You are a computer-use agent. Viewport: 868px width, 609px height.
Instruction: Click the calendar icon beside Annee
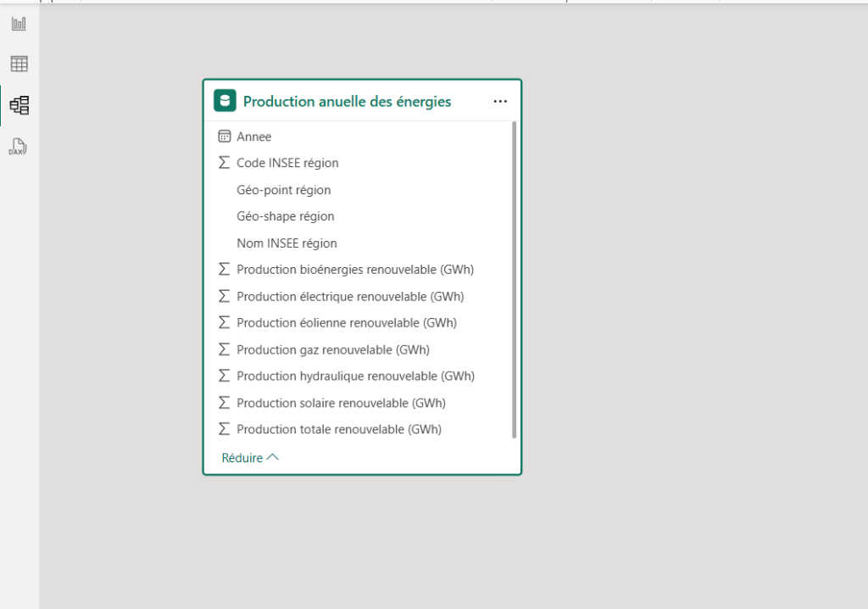[224, 137]
